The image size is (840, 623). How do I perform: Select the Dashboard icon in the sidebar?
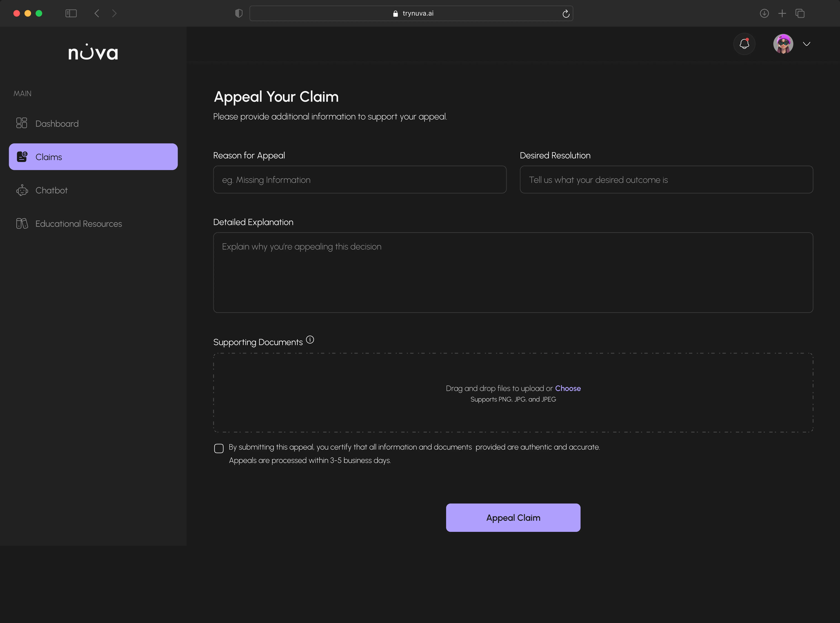(x=22, y=123)
